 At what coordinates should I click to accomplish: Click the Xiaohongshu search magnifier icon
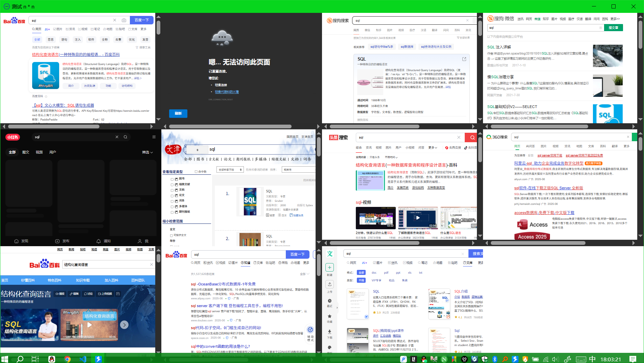(125, 137)
